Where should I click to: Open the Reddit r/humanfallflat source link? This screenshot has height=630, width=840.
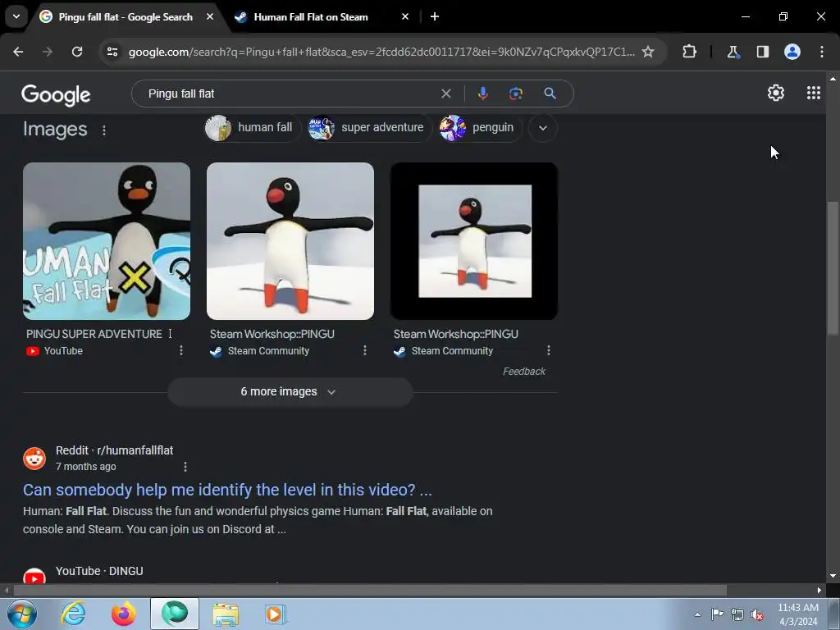(x=114, y=450)
